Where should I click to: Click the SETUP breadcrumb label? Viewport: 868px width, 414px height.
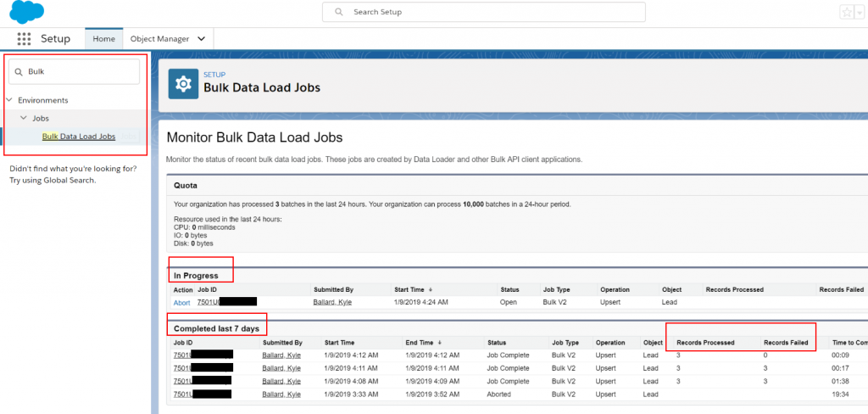(214, 75)
